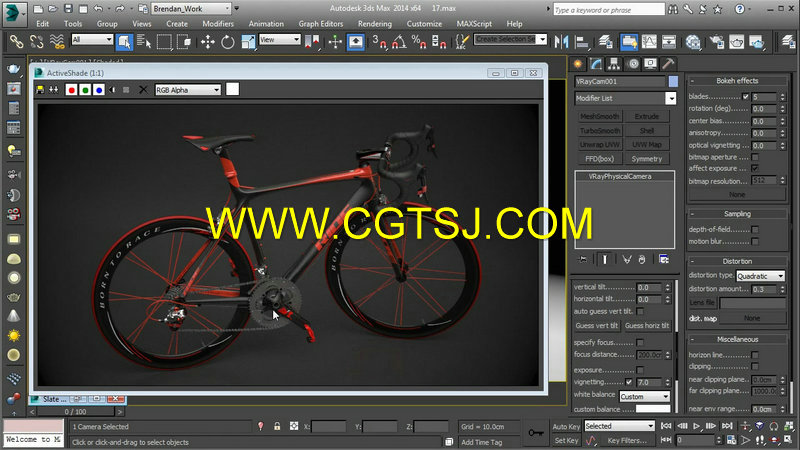The width and height of the screenshot is (800, 450).
Task: Click the custom balance white color swatch
Action: tap(653, 409)
